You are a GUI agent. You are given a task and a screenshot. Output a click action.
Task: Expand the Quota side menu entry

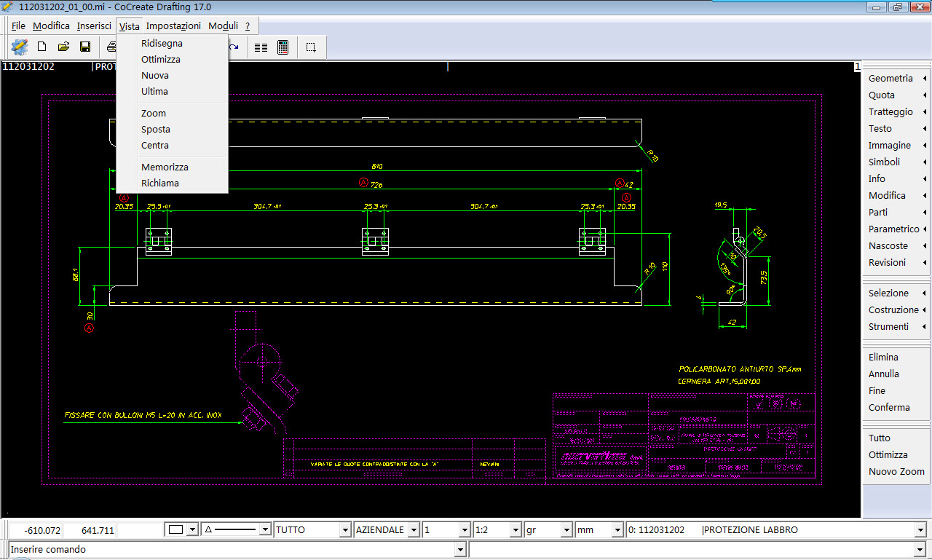896,95
